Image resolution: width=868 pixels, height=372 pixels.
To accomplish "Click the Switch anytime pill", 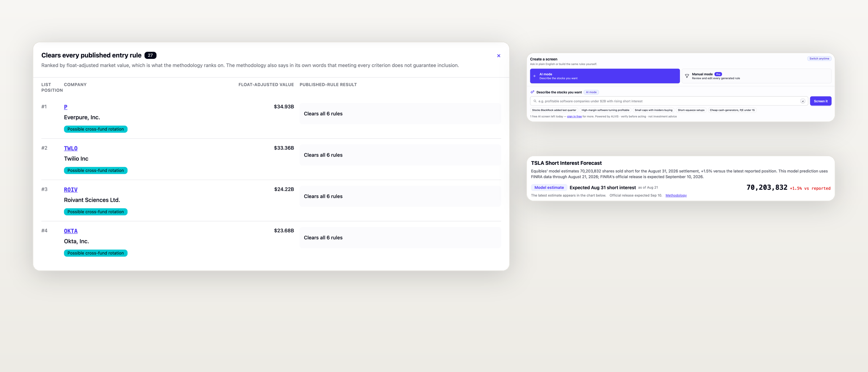I will tap(819, 59).
